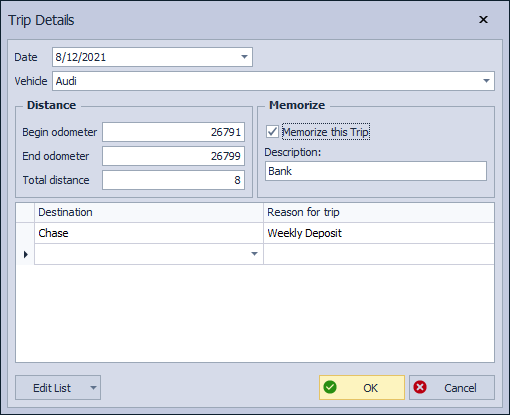Select the Weekly Deposit reason cell
510x415 pixels.
[x=379, y=233]
